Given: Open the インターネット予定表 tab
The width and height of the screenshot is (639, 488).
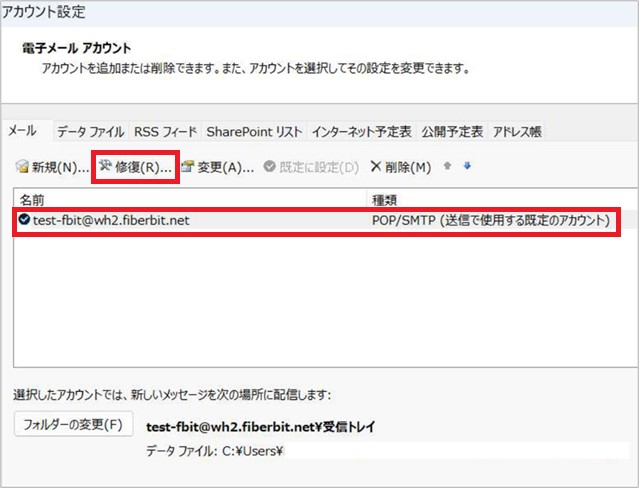Looking at the screenshot, I should [361, 132].
